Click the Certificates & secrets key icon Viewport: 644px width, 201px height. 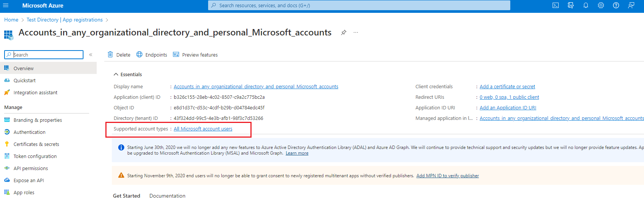point(7,144)
